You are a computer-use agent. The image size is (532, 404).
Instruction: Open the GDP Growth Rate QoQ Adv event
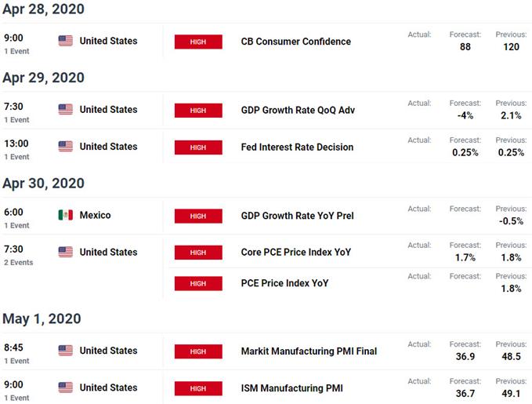(298, 110)
